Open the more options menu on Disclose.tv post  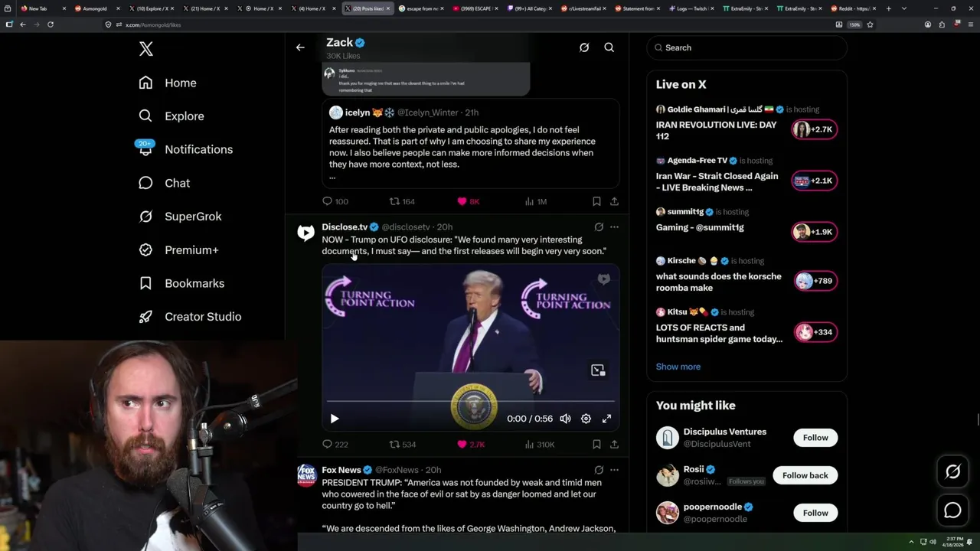coord(614,227)
